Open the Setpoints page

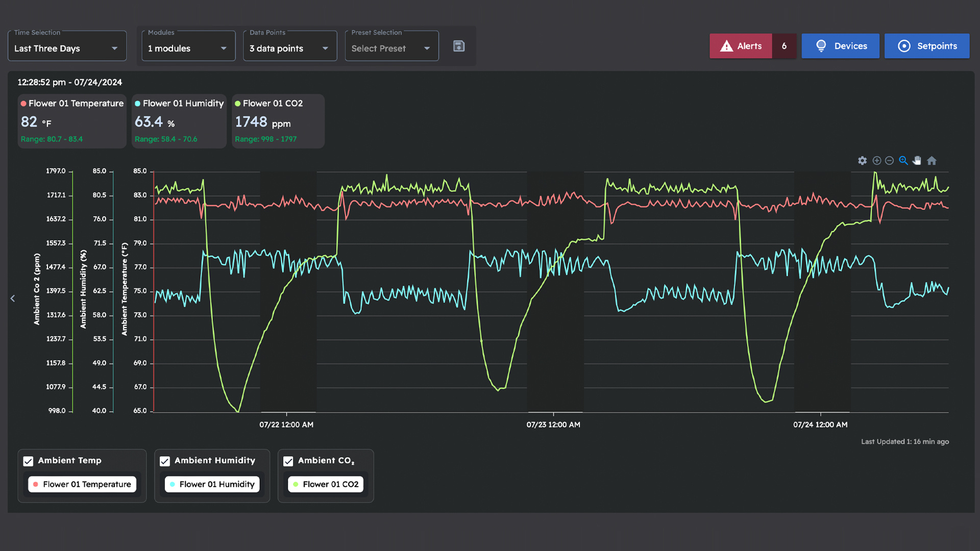pos(926,46)
